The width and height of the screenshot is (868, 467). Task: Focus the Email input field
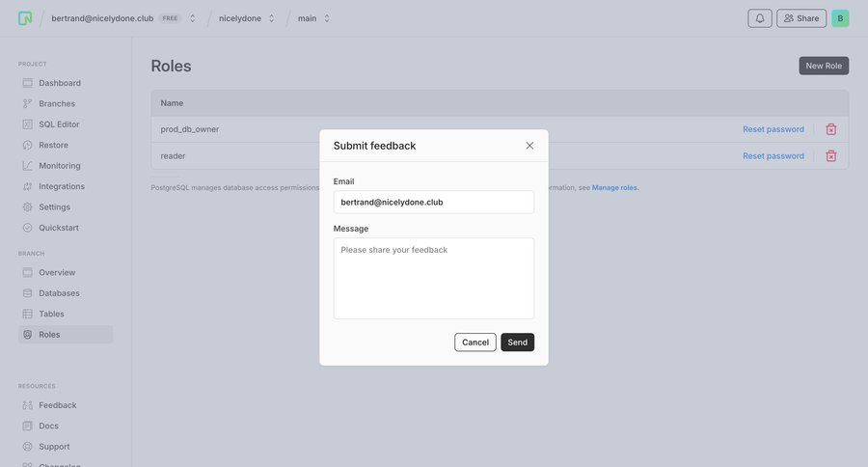[x=434, y=202]
